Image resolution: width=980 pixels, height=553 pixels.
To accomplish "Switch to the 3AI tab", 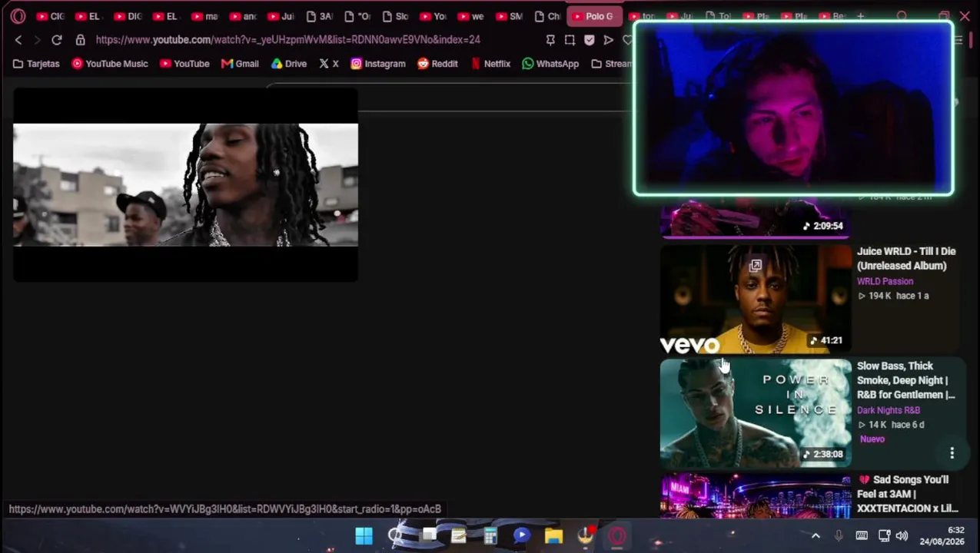I will coord(319,16).
